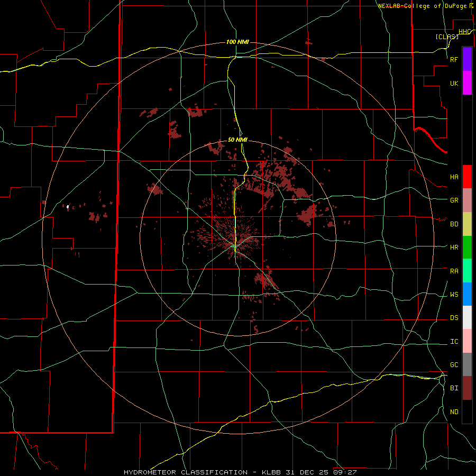Viewport: 476px width, 476px height.
Task: Click the RF legend label
Action: [x=454, y=59]
